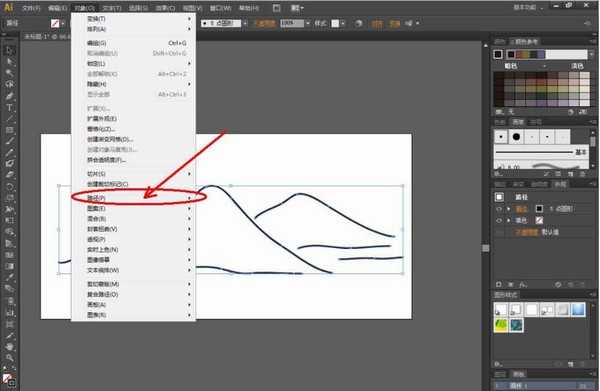Select the Paintbrush tool
The image size is (600, 391).
pos(10,141)
